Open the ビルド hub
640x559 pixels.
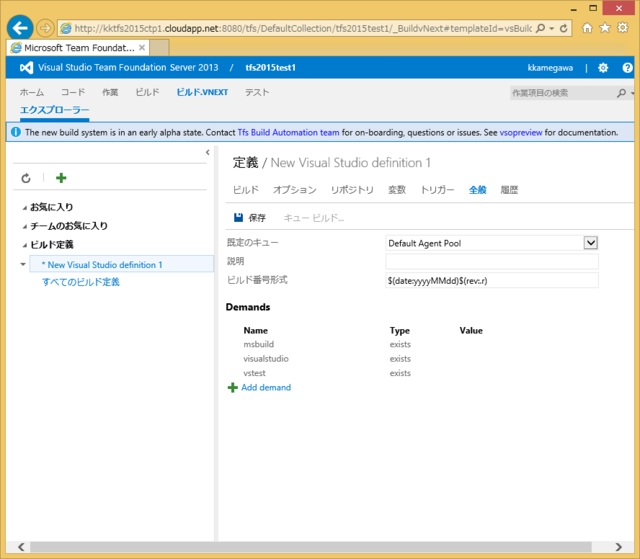147,92
